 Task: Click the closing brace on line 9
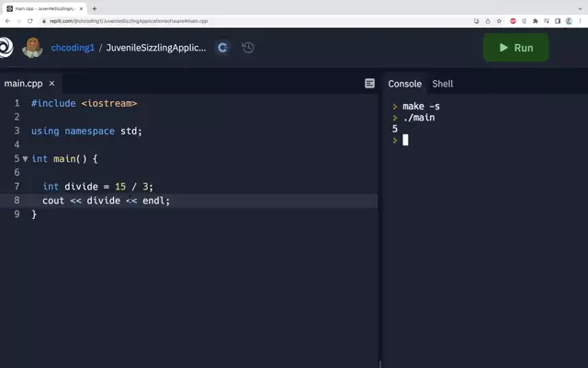click(34, 214)
